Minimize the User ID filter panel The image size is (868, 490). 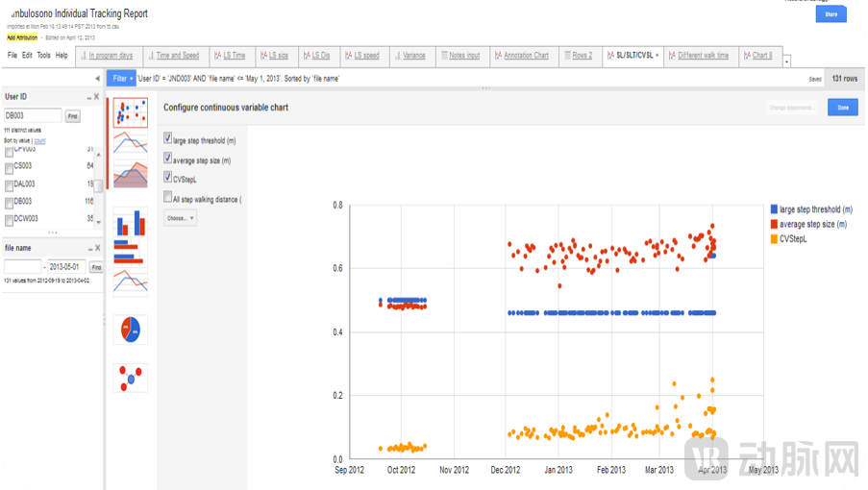tap(88, 97)
